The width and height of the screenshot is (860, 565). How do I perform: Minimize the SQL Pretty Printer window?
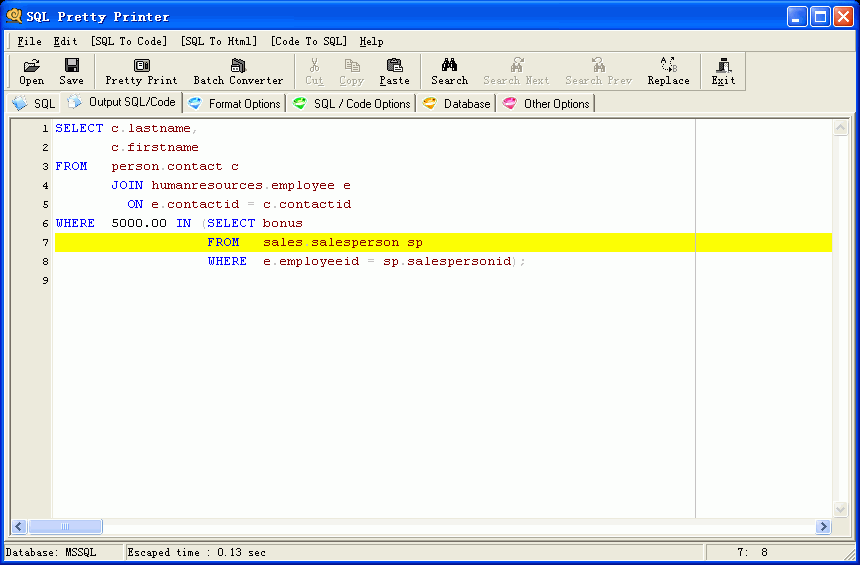797,16
